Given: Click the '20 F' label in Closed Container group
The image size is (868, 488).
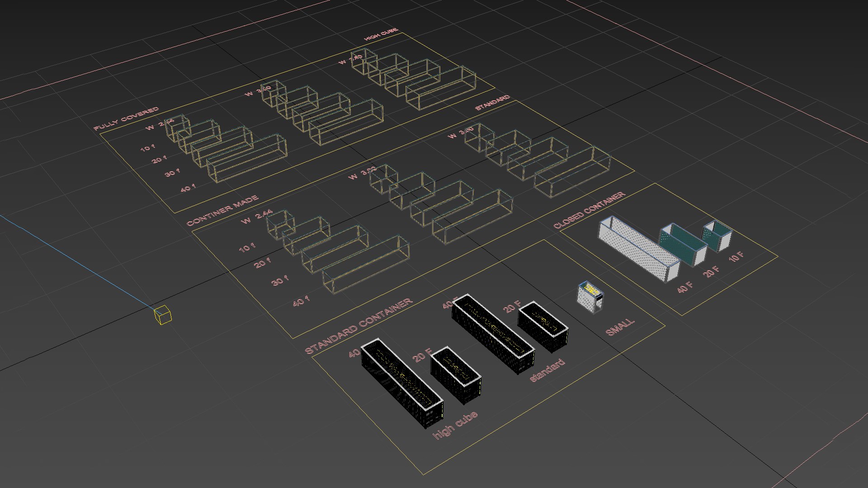Looking at the screenshot, I should point(711,271).
